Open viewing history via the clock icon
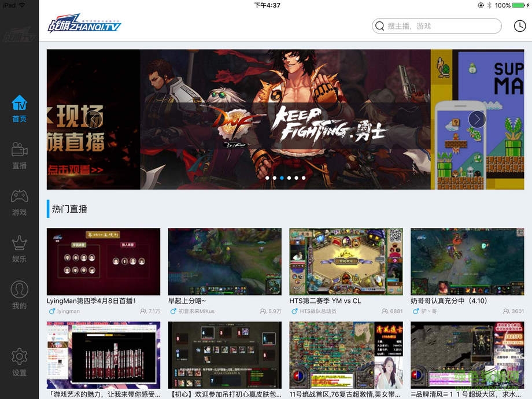 tap(519, 26)
